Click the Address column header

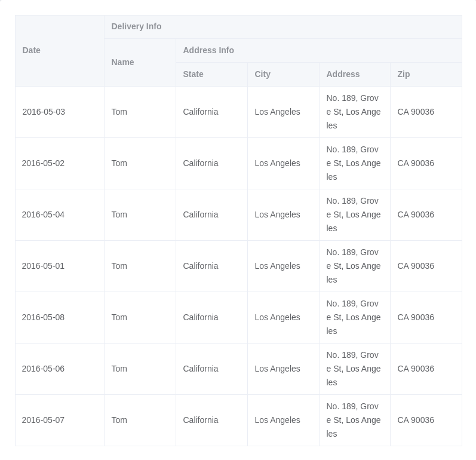(355, 75)
